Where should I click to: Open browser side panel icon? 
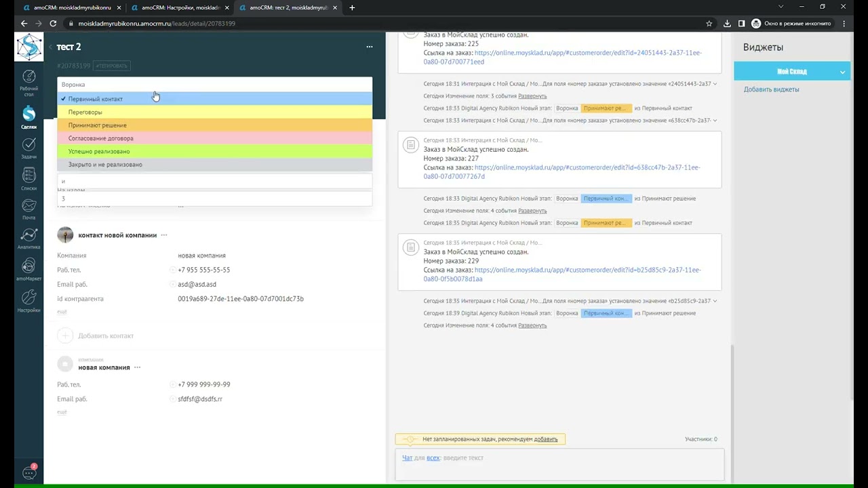tap(741, 23)
